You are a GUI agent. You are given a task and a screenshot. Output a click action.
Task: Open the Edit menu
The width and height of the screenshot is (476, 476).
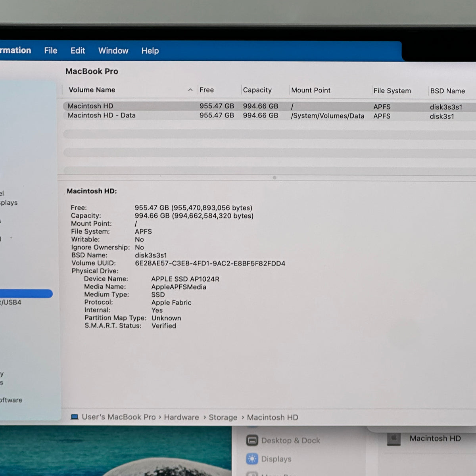[x=78, y=50]
